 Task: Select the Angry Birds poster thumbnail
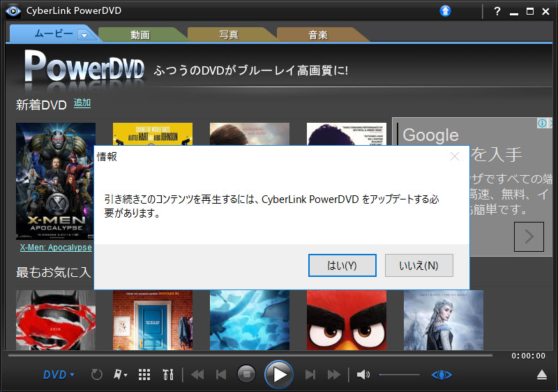[347, 320]
